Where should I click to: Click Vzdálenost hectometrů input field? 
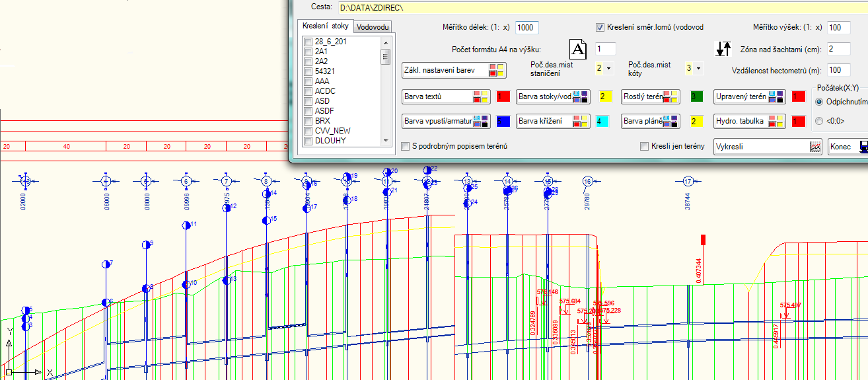(x=839, y=70)
